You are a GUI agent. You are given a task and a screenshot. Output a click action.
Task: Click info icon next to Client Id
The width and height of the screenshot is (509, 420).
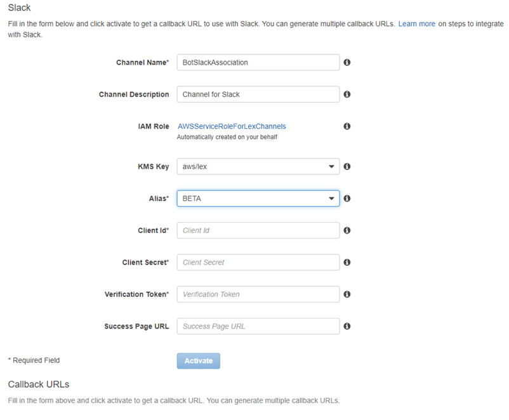[x=347, y=231]
